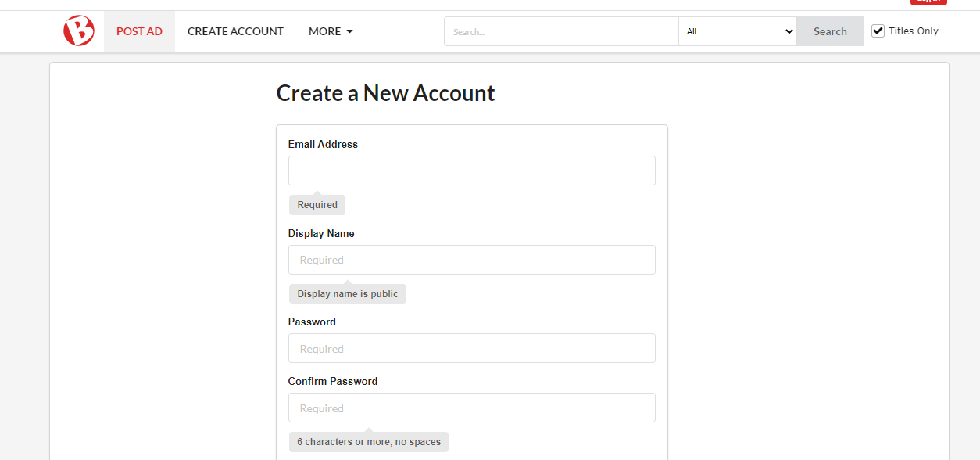This screenshot has height=460, width=980.
Task: Open the All category dropdown
Action: (x=737, y=31)
